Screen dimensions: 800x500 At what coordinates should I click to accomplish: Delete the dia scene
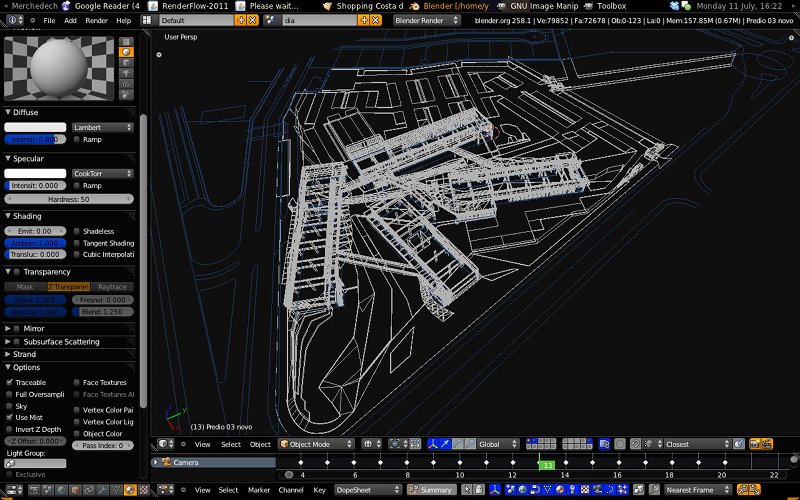point(376,20)
